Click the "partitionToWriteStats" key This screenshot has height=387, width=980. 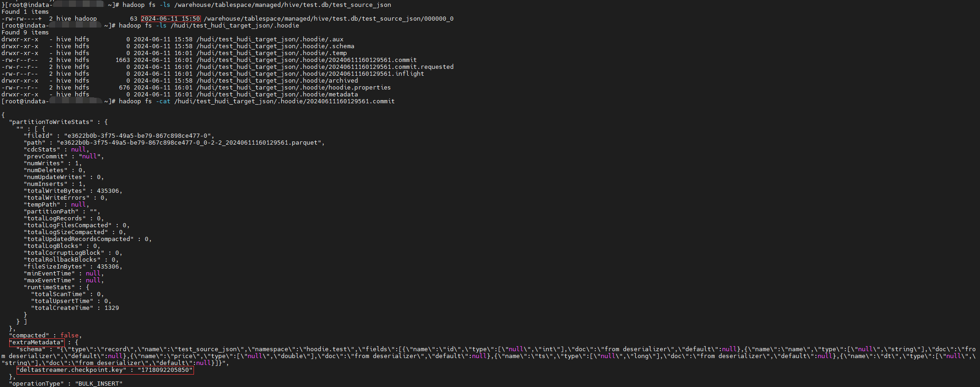point(51,122)
